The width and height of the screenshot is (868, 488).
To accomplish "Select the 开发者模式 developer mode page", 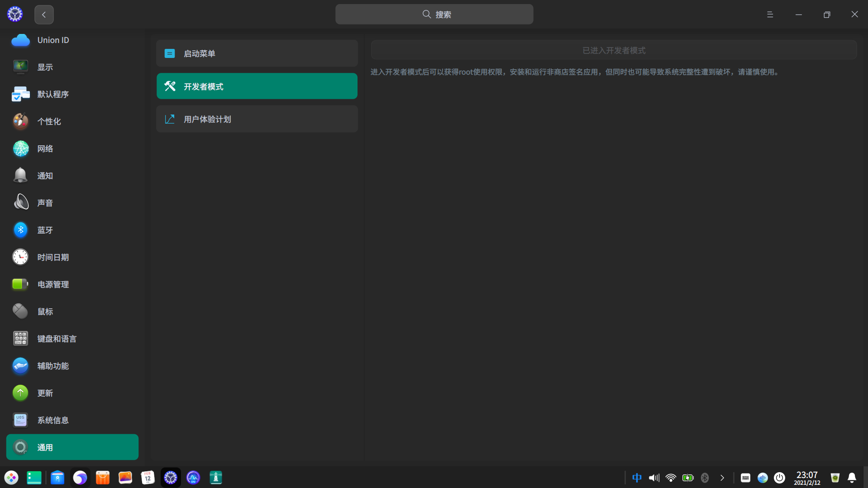I will point(257,86).
